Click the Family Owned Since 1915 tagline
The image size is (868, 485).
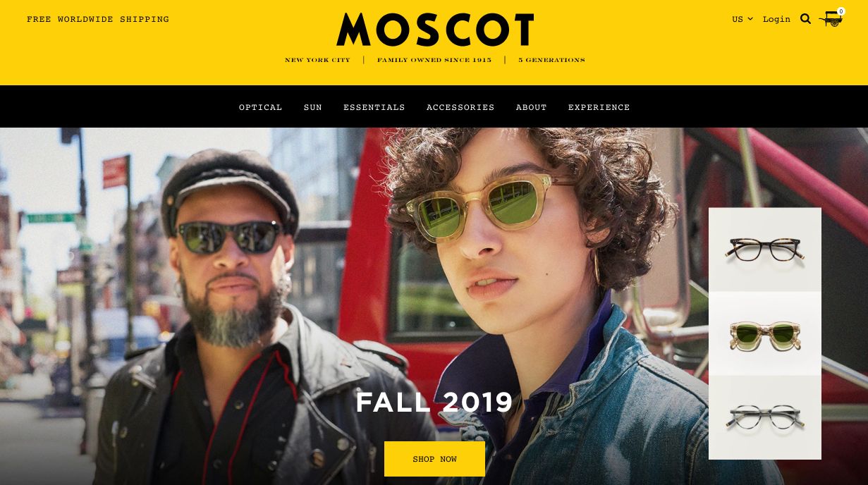pyautogui.click(x=434, y=60)
